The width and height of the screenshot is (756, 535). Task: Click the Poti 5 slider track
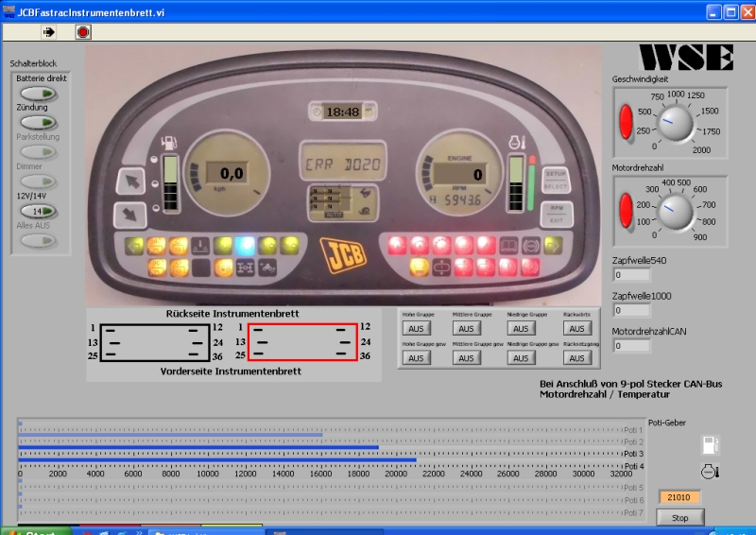(x=320, y=481)
